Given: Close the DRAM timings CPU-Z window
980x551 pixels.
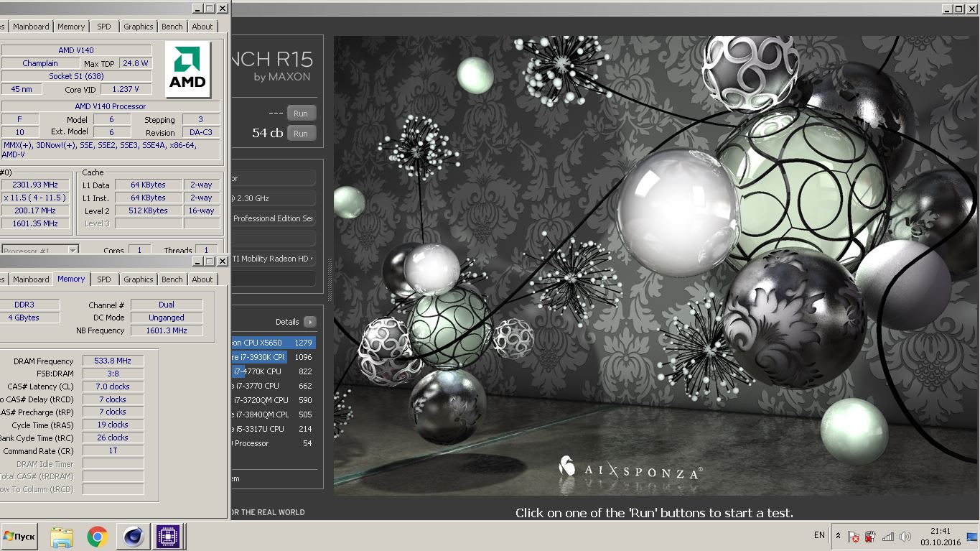Looking at the screenshot, I should (x=223, y=261).
